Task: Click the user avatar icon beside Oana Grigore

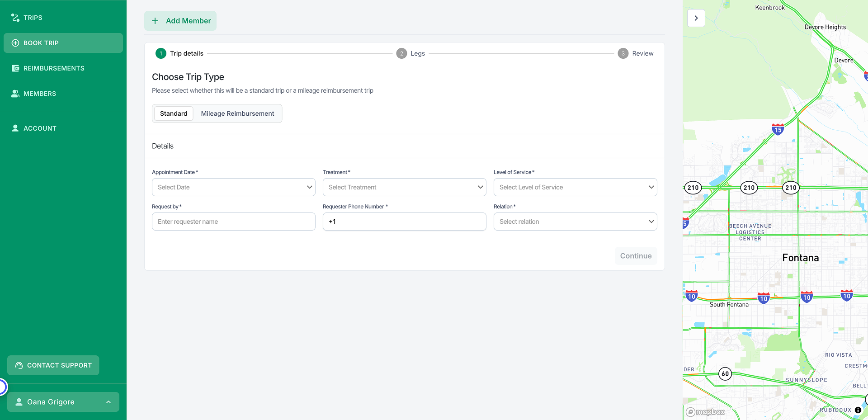Action: (x=19, y=402)
